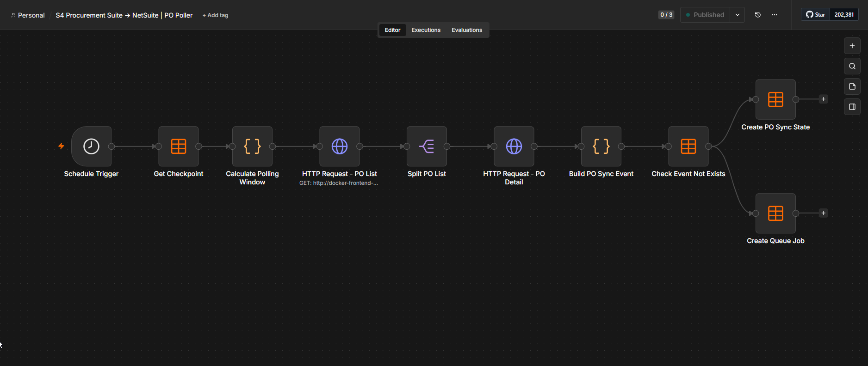Viewport: 868px width, 366px height.
Task: Add a node after Create PO Sync State
Action: tap(824, 99)
